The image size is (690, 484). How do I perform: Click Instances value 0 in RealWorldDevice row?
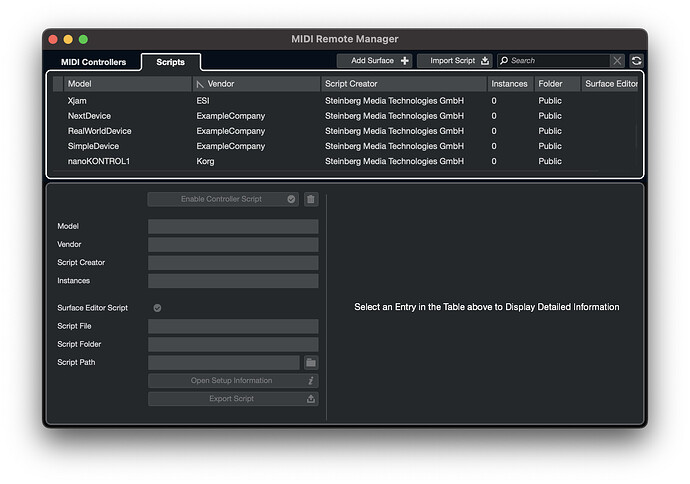tap(494, 131)
